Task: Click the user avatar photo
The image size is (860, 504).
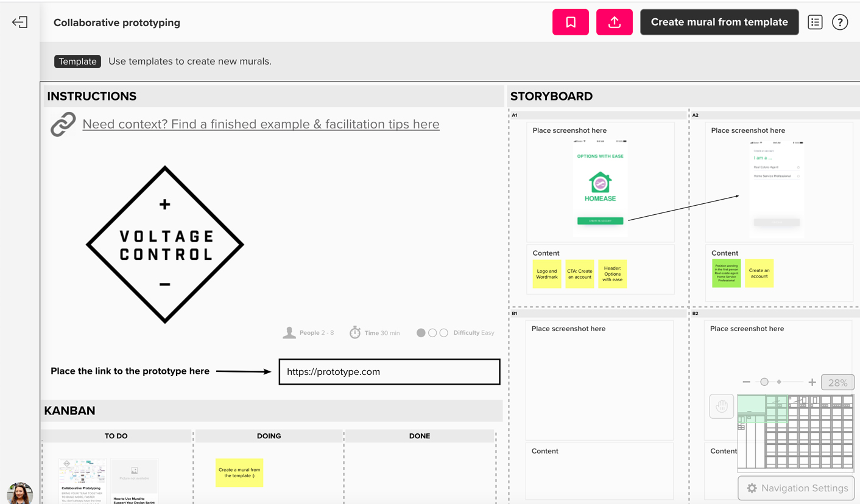Action: click(x=19, y=493)
